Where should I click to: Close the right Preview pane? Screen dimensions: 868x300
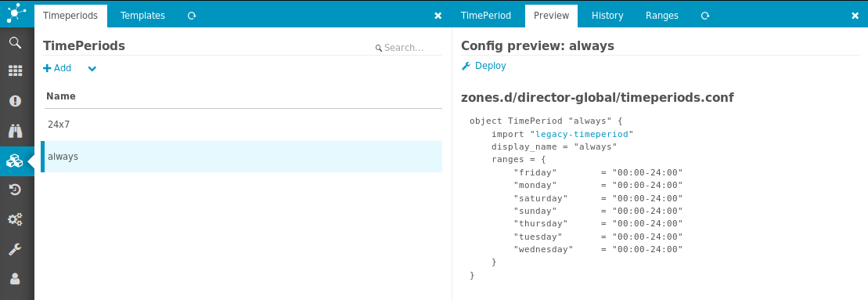tap(855, 16)
